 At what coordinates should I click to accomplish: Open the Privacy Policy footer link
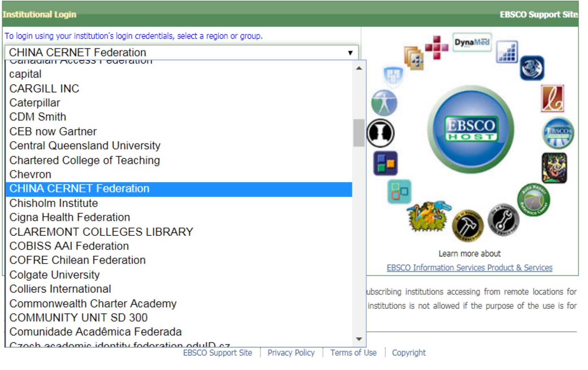(x=291, y=353)
